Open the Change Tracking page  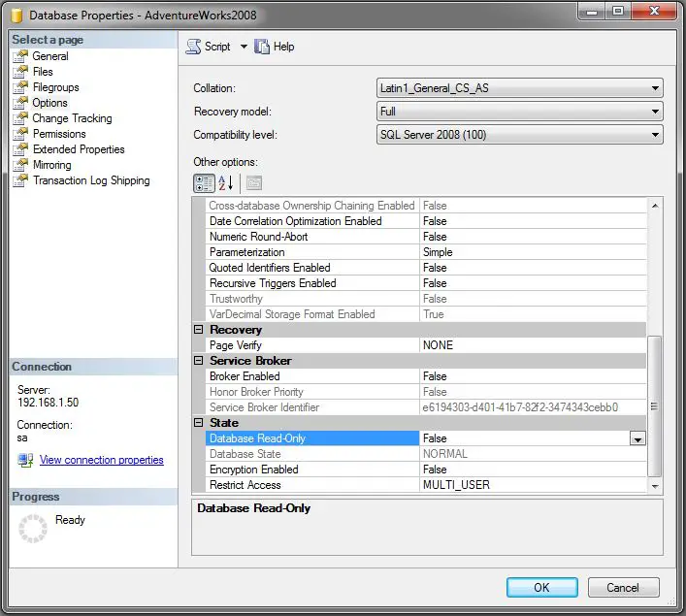(x=72, y=118)
